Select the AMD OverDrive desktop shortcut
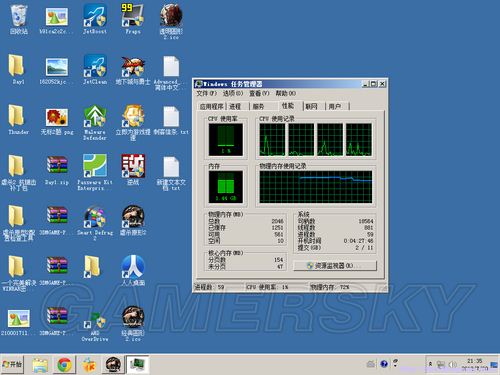Screen dimensions: 500x375 pos(95,326)
